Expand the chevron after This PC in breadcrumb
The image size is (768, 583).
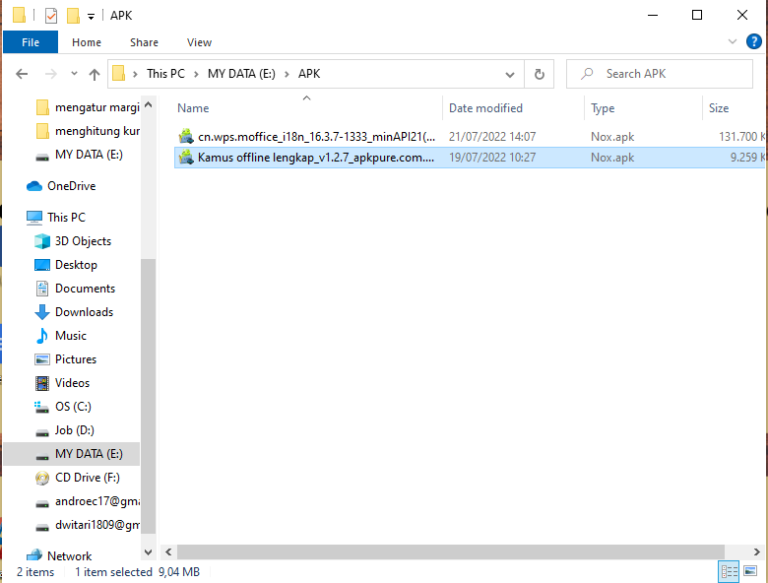pyautogui.click(x=196, y=74)
